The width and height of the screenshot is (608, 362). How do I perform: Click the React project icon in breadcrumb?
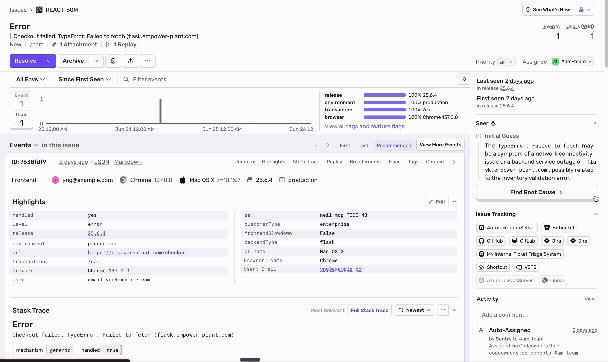39,10
